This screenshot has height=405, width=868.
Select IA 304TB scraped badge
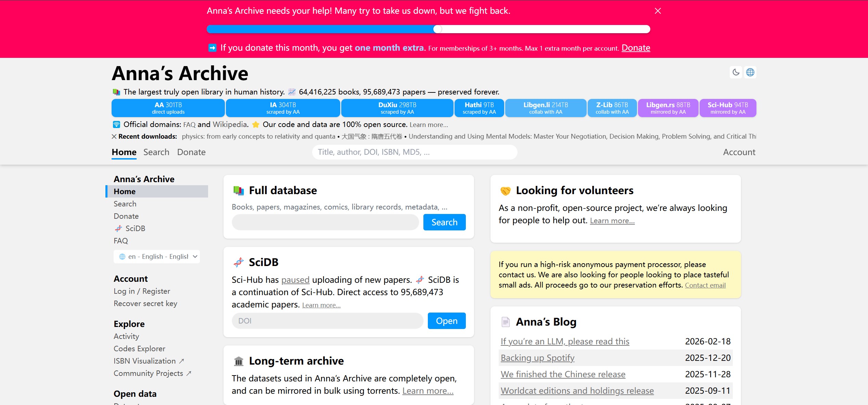coord(283,108)
